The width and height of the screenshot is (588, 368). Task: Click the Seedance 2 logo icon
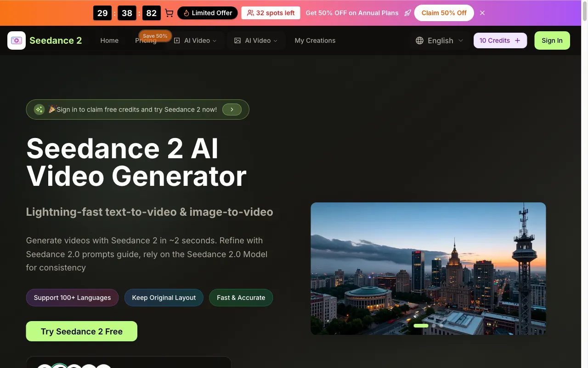17,40
